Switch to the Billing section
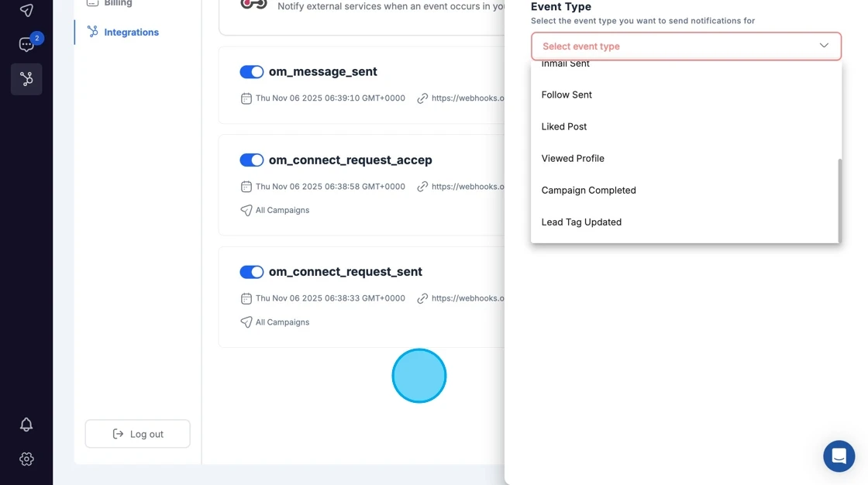 coord(116,4)
